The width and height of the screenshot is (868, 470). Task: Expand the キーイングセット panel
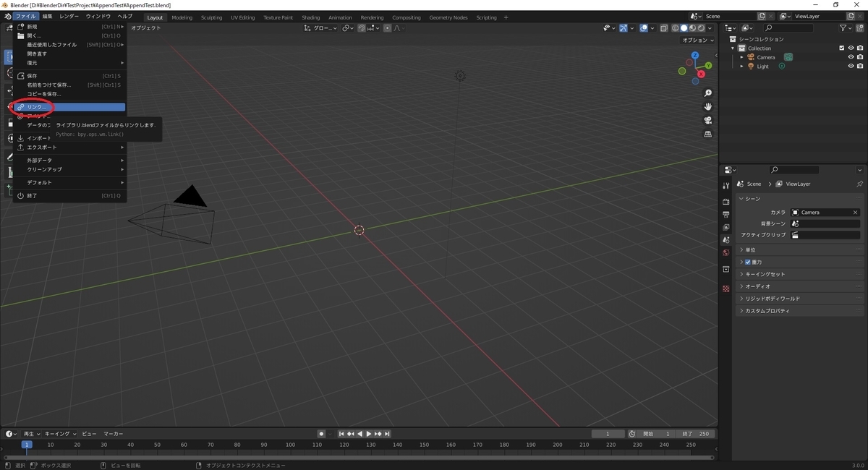pos(800,274)
